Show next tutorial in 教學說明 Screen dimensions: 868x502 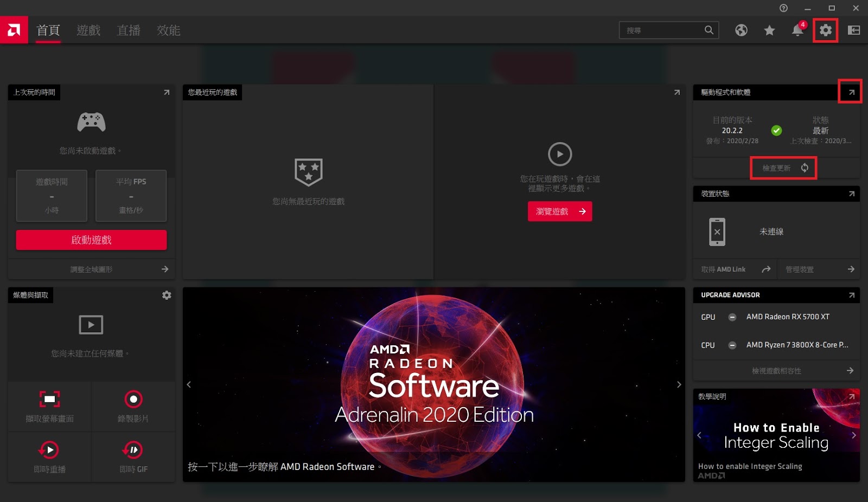(854, 435)
